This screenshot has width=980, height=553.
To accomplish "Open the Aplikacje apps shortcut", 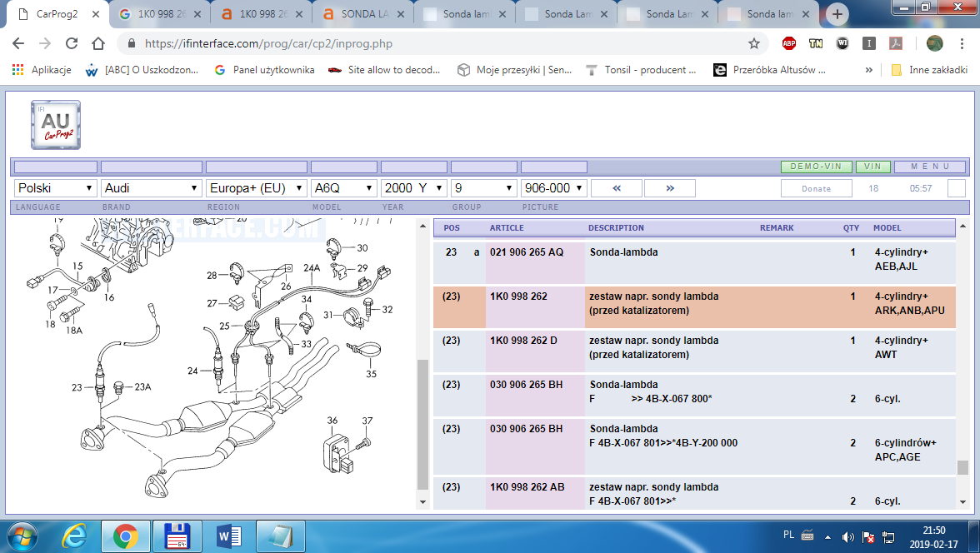I will 42,70.
